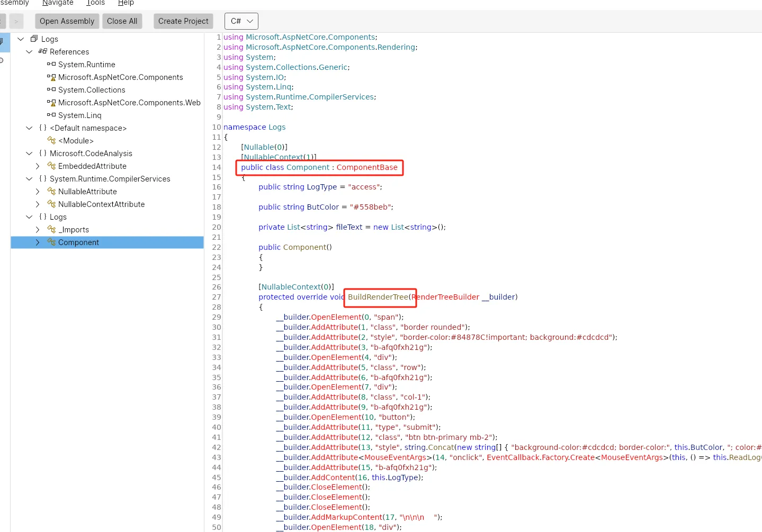Image resolution: width=762 pixels, height=532 pixels.
Task: Expand the EmbeddedAttribute class node
Action: coord(38,166)
